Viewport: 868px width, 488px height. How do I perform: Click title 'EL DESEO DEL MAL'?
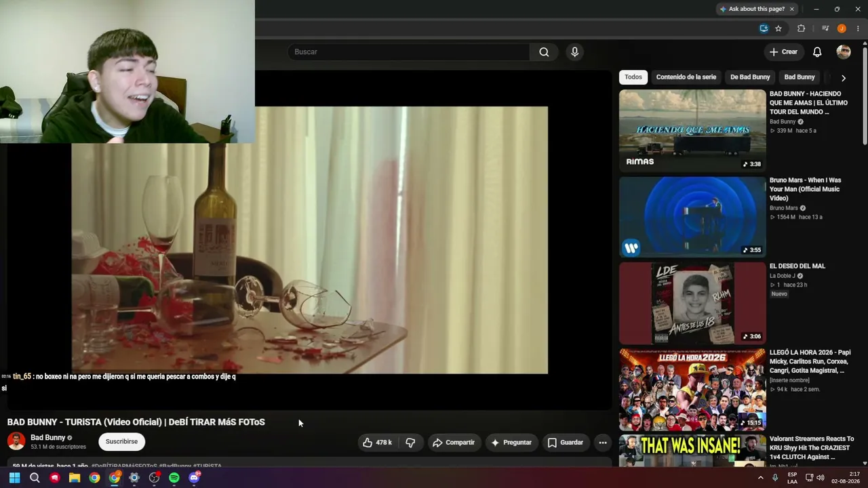tap(797, 266)
